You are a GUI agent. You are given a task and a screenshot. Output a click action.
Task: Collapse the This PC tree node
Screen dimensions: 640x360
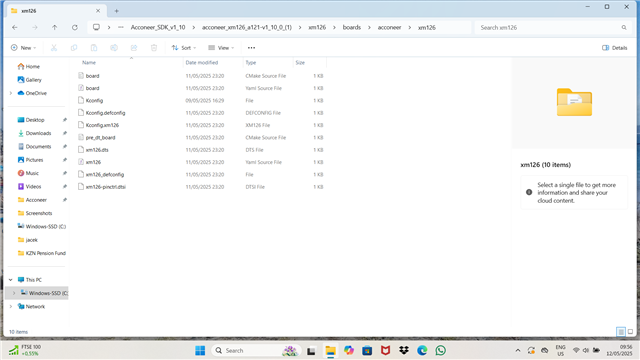[x=11, y=280]
